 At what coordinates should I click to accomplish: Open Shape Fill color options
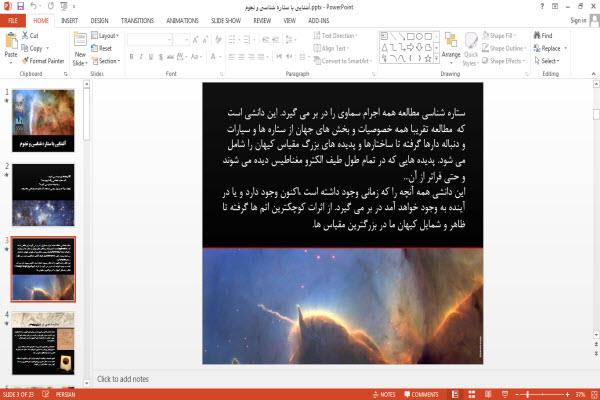click(499, 36)
